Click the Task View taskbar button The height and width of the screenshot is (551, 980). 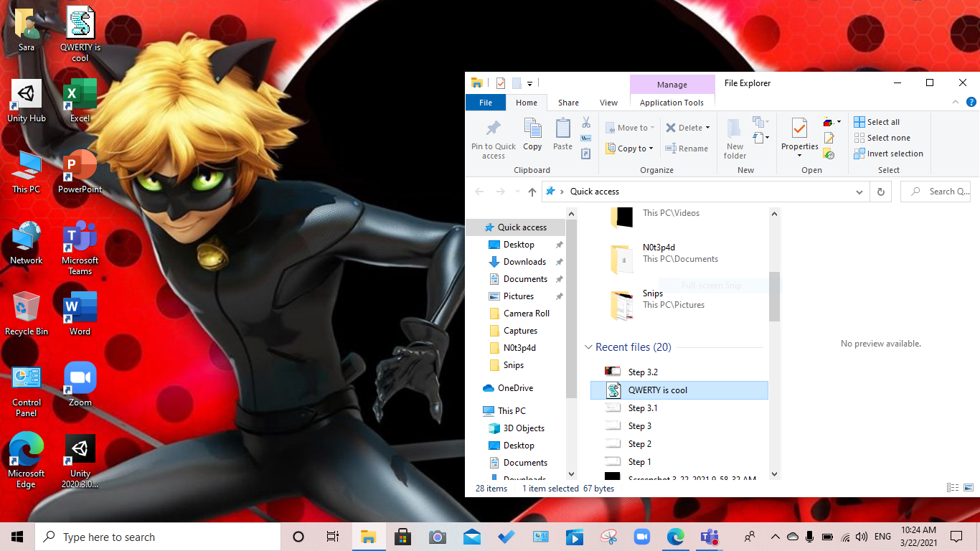[x=332, y=537]
